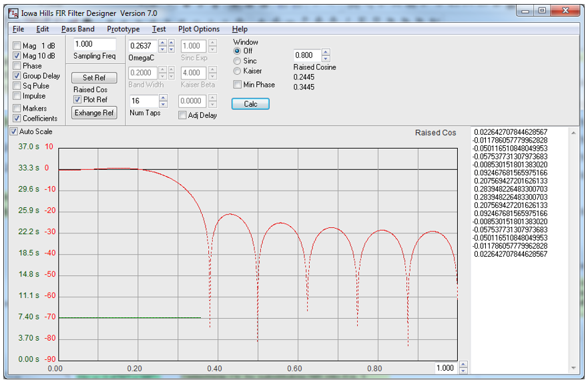Turn on Markers checkbox
Viewport: 588px width, 382px height.
(17, 108)
